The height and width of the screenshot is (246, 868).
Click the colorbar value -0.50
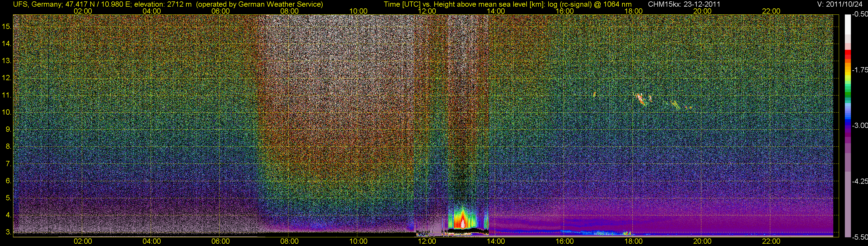click(860, 14)
